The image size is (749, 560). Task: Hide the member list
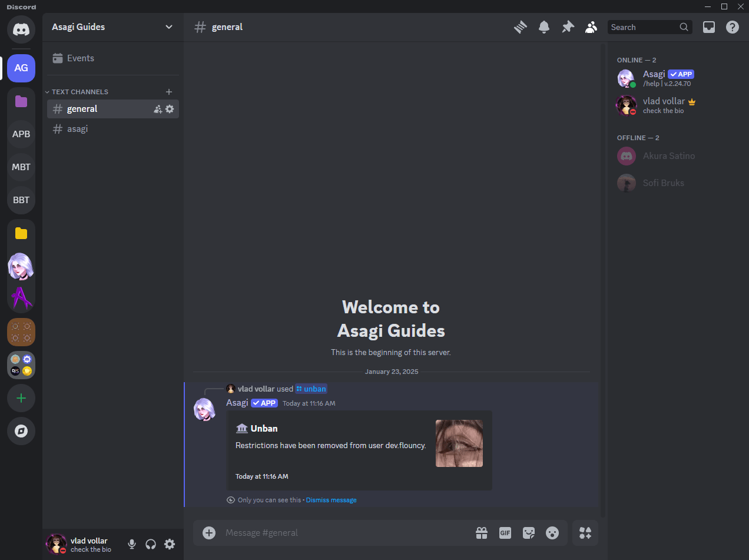pyautogui.click(x=591, y=27)
